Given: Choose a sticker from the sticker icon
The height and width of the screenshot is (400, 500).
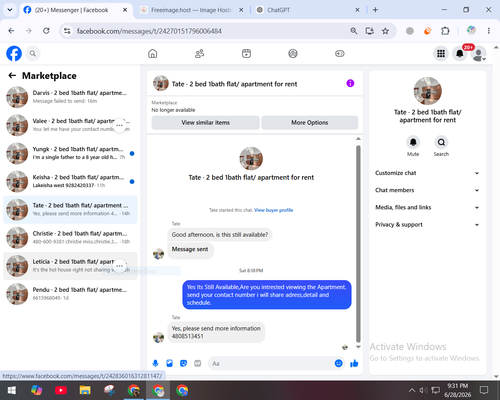Looking at the screenshot, I should point(184,363).
